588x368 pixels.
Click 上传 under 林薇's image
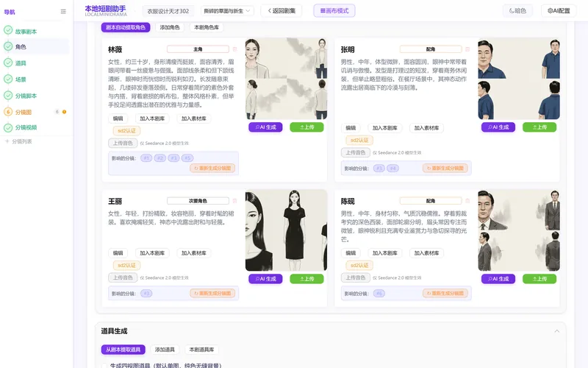click(306, 127)
